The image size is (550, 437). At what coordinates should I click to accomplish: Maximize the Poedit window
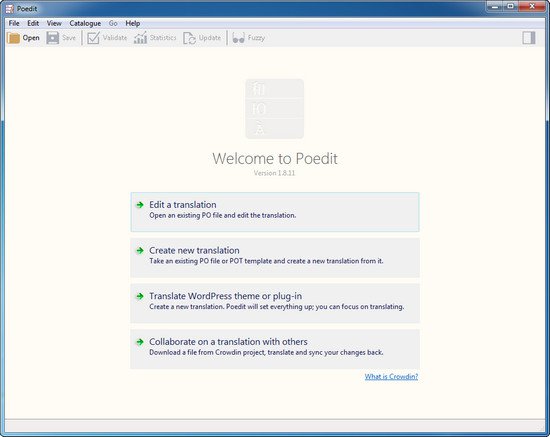[x=510, y=6]
